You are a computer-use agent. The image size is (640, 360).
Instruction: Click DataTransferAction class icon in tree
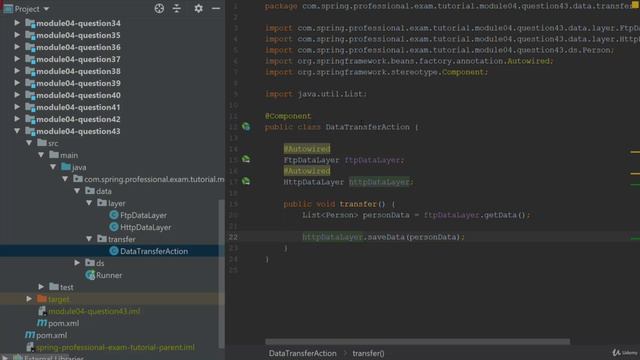pos(114,251)
